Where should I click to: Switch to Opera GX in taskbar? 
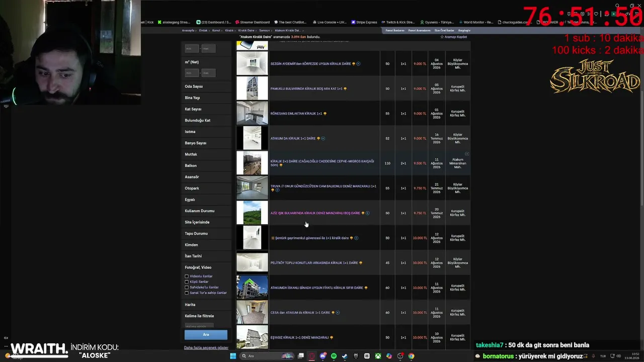(x=311, y=356)
